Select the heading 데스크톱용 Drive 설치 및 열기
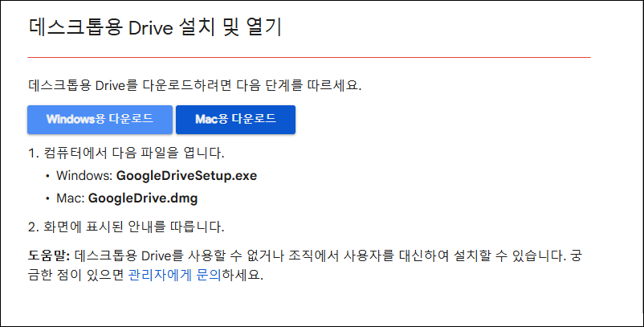The width and height of the screenshot is (644, 327). 155,28
